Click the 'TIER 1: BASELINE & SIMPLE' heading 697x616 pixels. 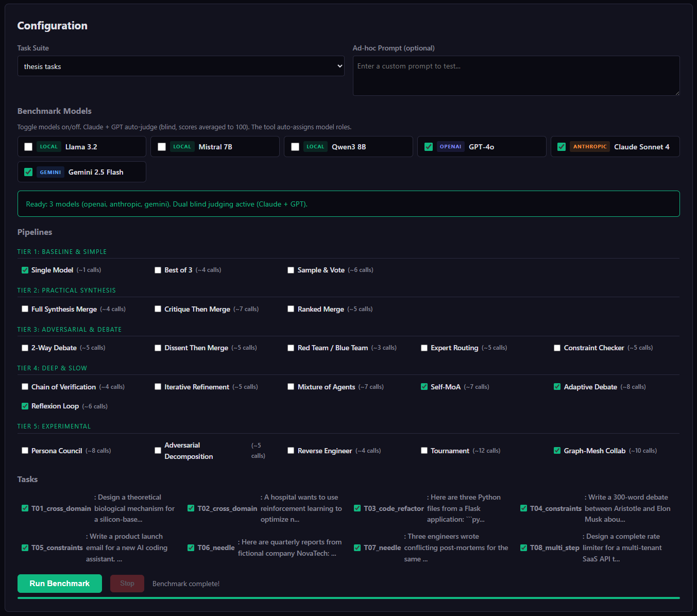coord(62,252)
